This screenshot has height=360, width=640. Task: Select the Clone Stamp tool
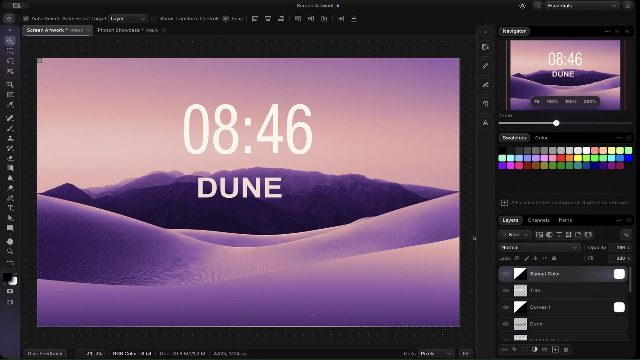pyautogui.click(x=10, y=138)
